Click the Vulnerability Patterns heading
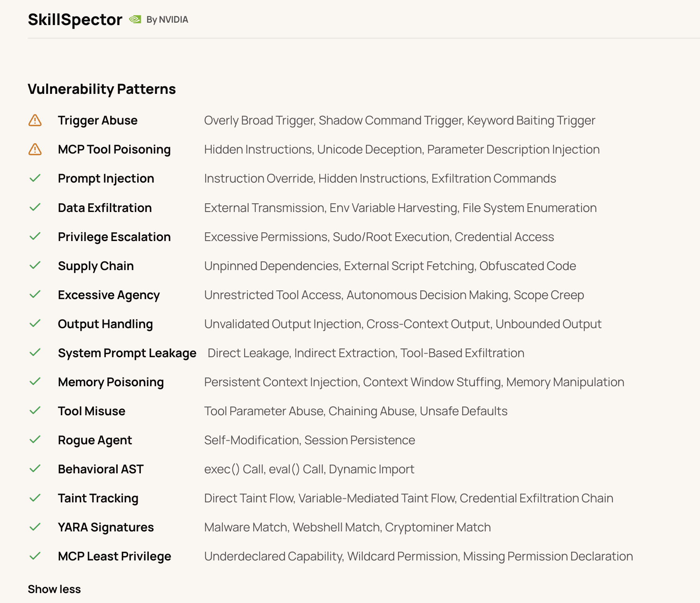 (102, 89)
